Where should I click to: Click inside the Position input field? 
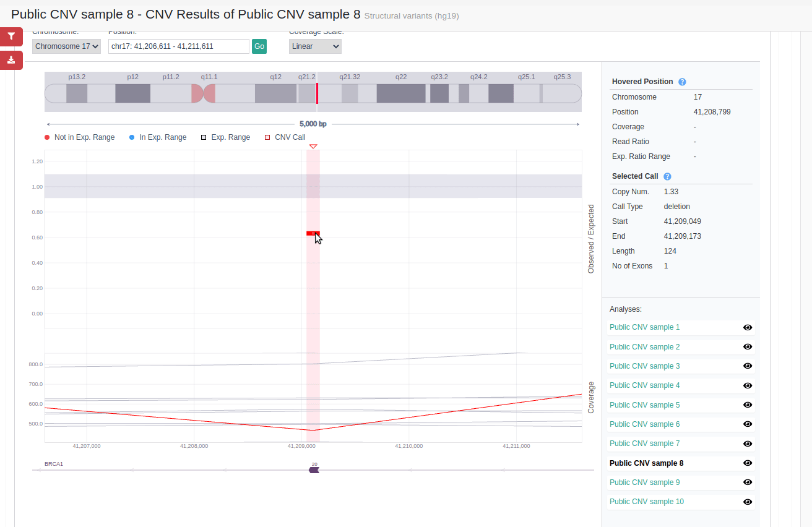pos(178,46)
